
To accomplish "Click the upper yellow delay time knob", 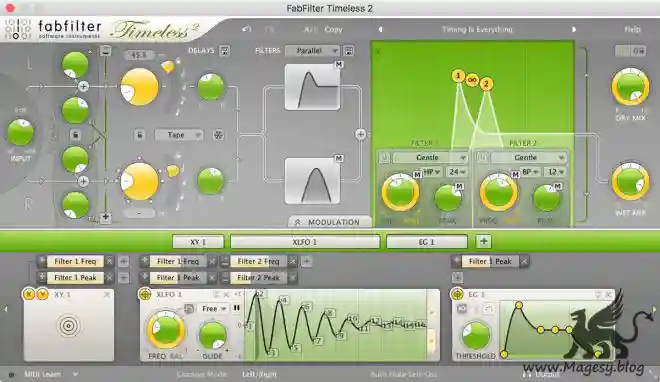I will click(x=139, y=87).
